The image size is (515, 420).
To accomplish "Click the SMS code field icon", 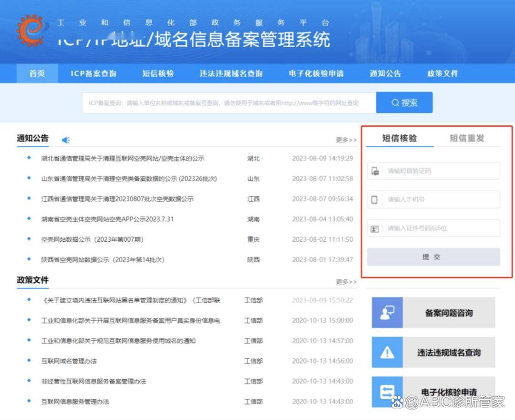I will 375,171.
